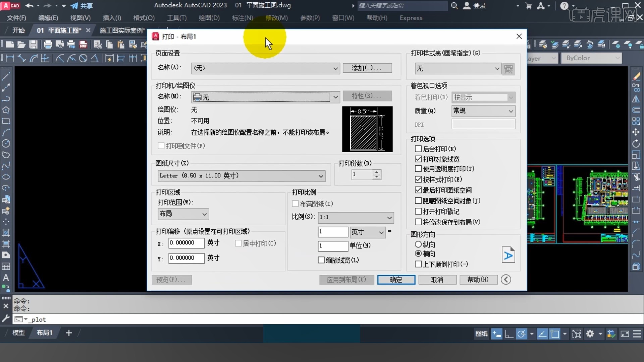This screenshot has height=362, width=644.
Task: Click the 添加 page setup button
Action: [x=367, y=68]
